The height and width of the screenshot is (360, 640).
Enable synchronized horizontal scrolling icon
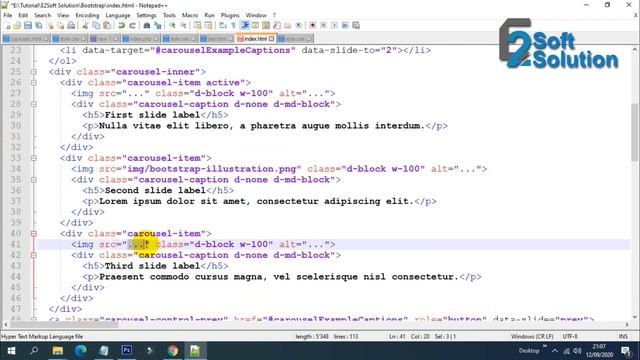pos(208,25)
